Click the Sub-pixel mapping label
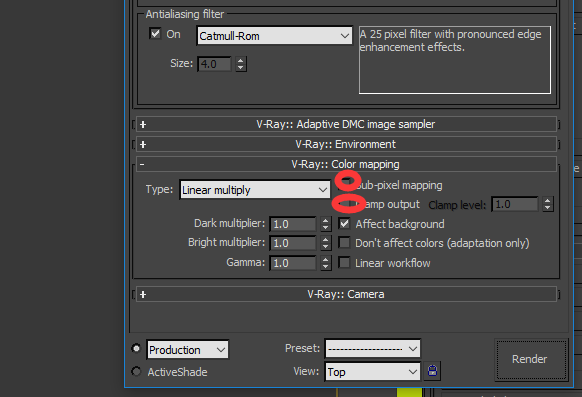Image resolution: width=582 pixels, height=397 pixels. (399, 185)
